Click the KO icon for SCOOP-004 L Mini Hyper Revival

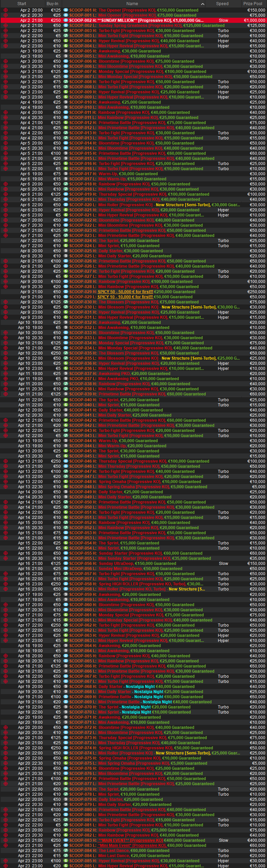tap(5, 46)
